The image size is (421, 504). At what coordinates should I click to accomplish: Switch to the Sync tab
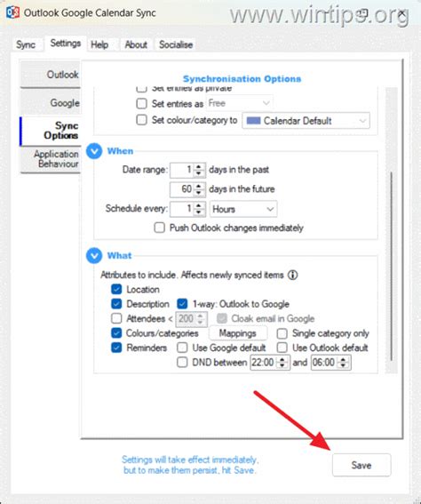coord(26,44)
